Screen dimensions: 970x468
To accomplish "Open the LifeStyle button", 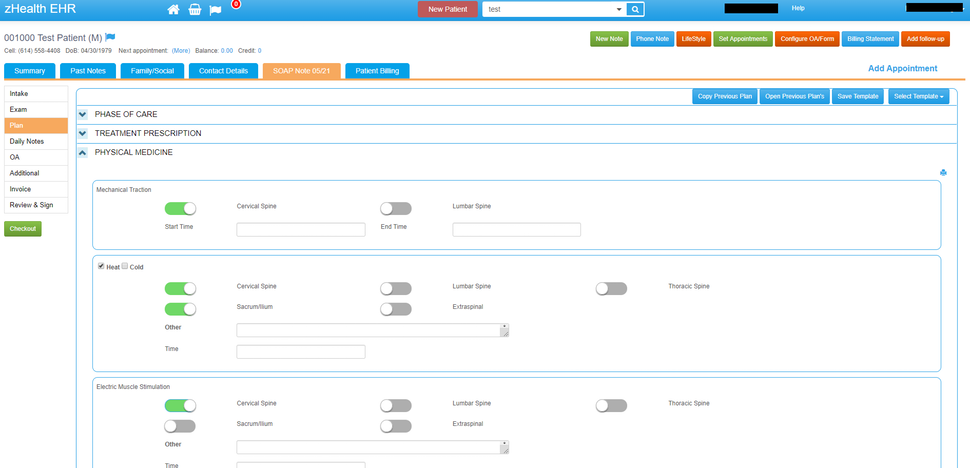I will [693, 39].
